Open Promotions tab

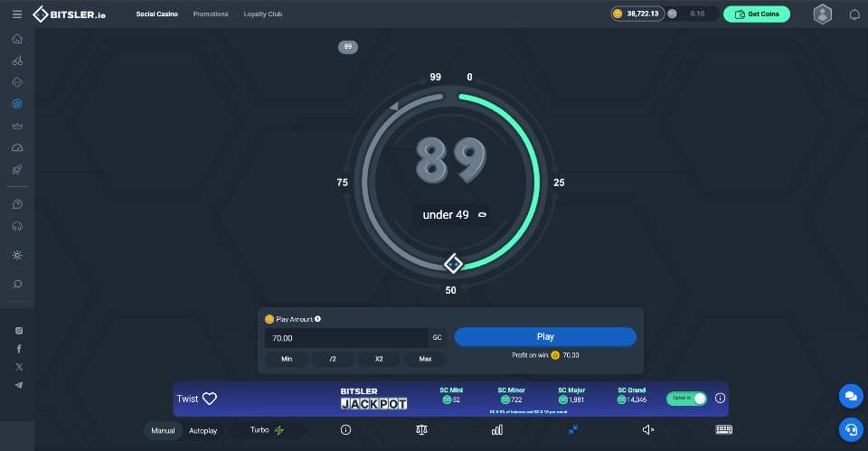click(211, 14)
